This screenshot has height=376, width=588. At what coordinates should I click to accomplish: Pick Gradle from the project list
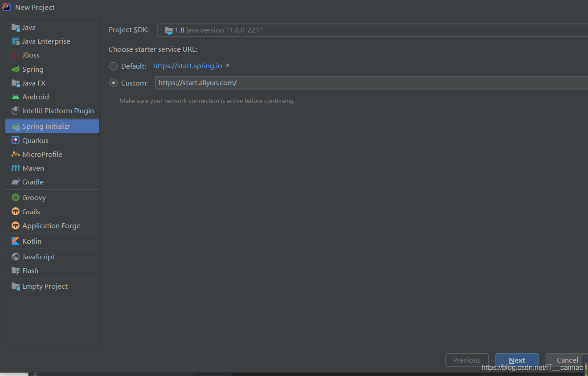[52, 182]
